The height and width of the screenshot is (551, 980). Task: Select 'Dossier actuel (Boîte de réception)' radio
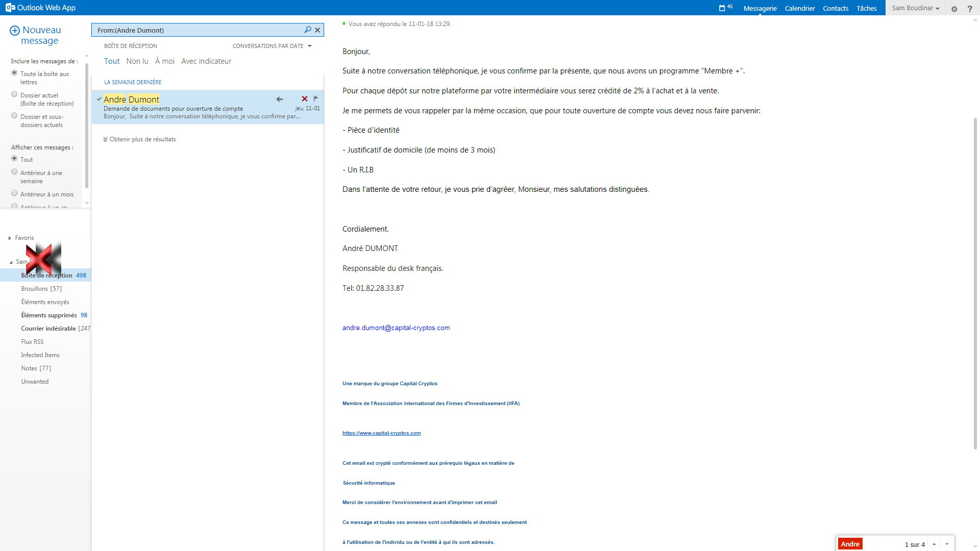pyautogui.click(x=14, y=94)
